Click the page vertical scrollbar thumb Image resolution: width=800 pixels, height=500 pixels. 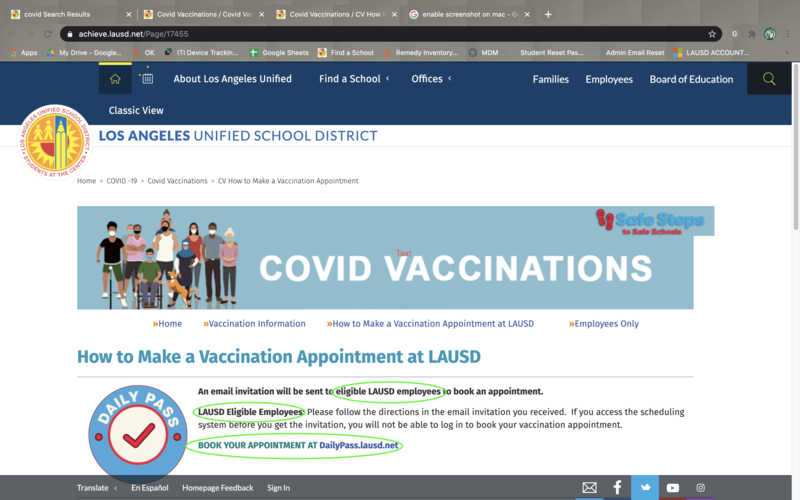pyautogui.click(x=795, y=148)
